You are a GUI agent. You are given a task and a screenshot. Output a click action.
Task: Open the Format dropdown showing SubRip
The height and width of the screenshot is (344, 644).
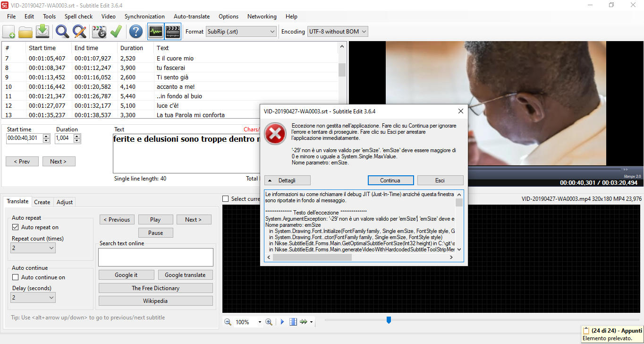[x=271, y=31]
